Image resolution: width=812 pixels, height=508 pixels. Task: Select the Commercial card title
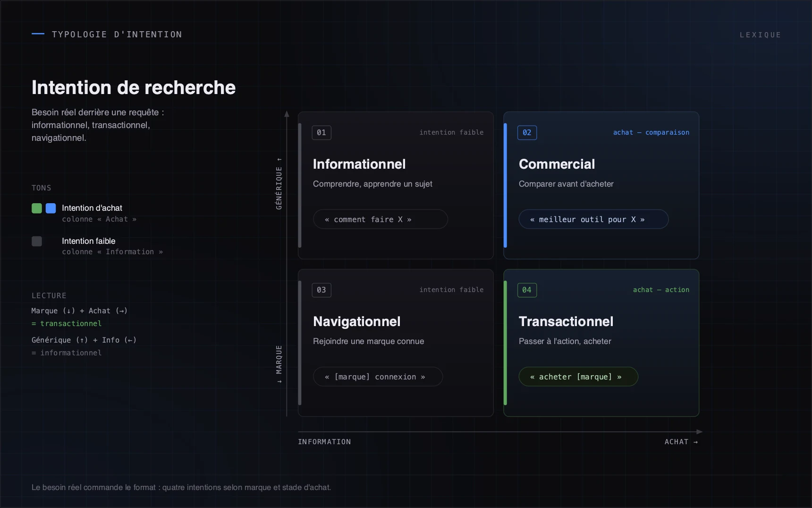(x=557, y=164)
